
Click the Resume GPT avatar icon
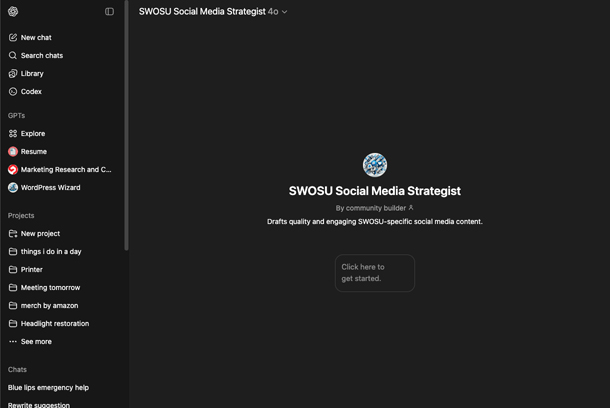click(x=13, y=151)
